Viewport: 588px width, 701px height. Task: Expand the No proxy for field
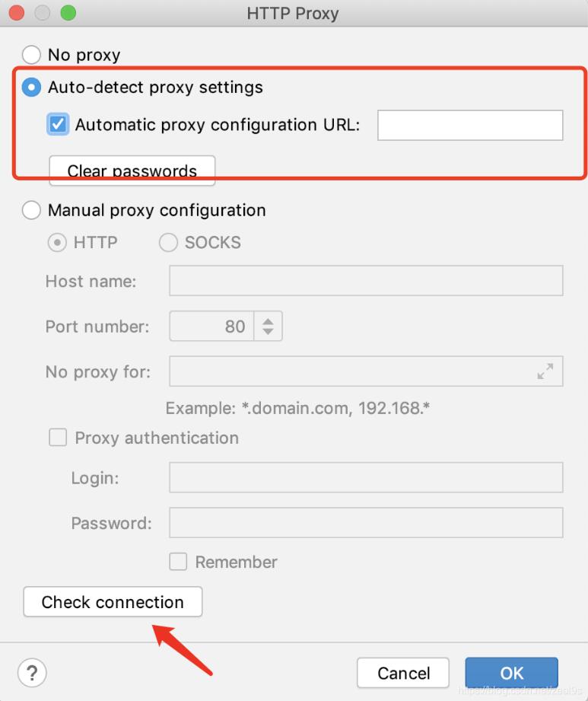pos(545,371)
